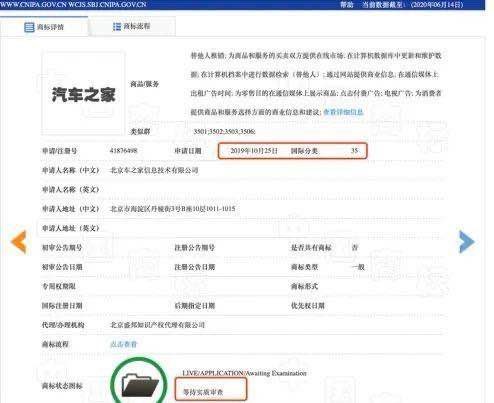This screenshot has width=494, height=403.
Task: Click application number 41876498
Action: point(123,151)
